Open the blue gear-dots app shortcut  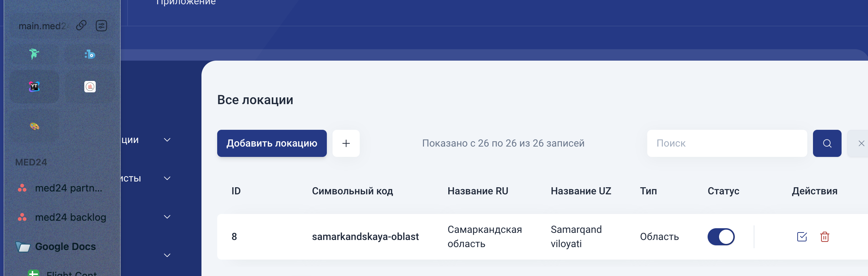[90, 54]
